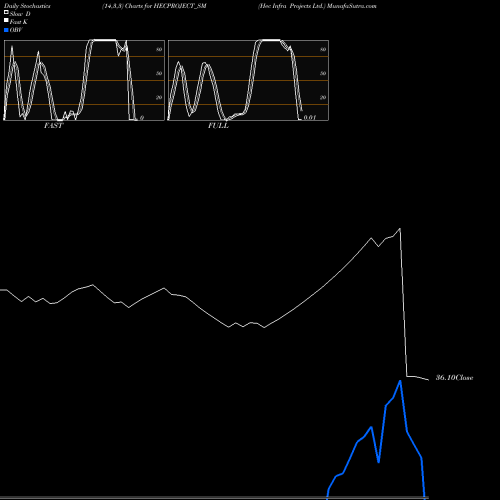The image size is (500, 500).
Task: Click the 'FULL' caption under the chart
Action: (x=218, y=126)
